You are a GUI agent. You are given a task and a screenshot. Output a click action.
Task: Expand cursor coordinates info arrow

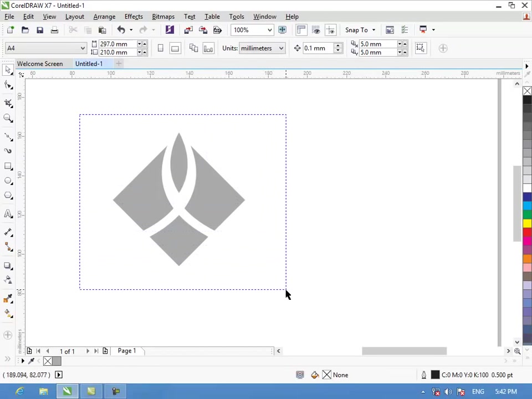58,375
